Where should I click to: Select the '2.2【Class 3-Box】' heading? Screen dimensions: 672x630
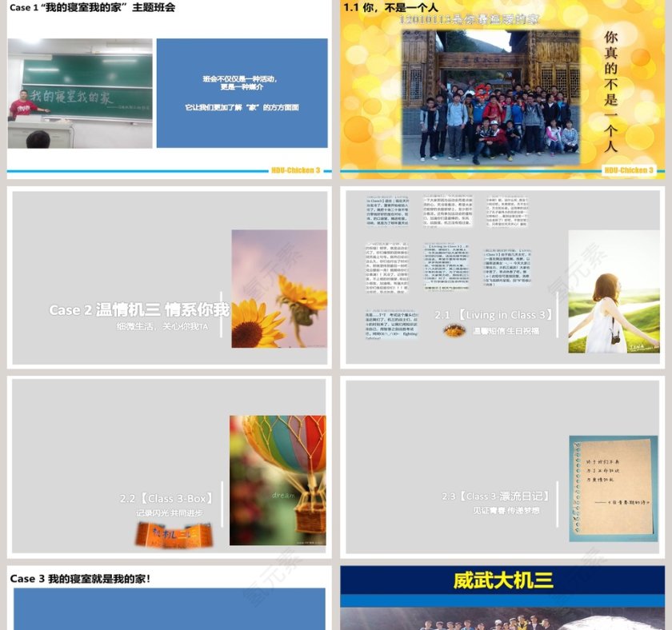coord(167,499)
